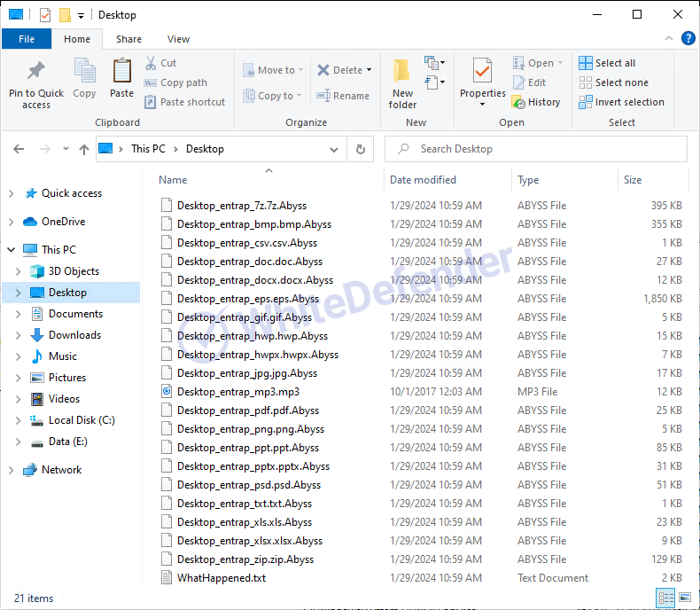Click the Edit ribbon command
Image resolution: width=700 pixels, height=610 pixels.
click(530, 82)
